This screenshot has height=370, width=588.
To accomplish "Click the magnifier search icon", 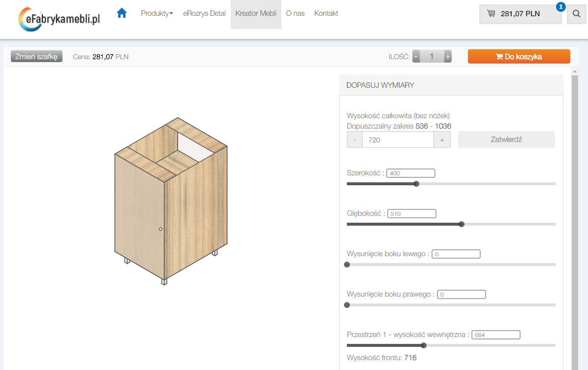I will (576, 14).
